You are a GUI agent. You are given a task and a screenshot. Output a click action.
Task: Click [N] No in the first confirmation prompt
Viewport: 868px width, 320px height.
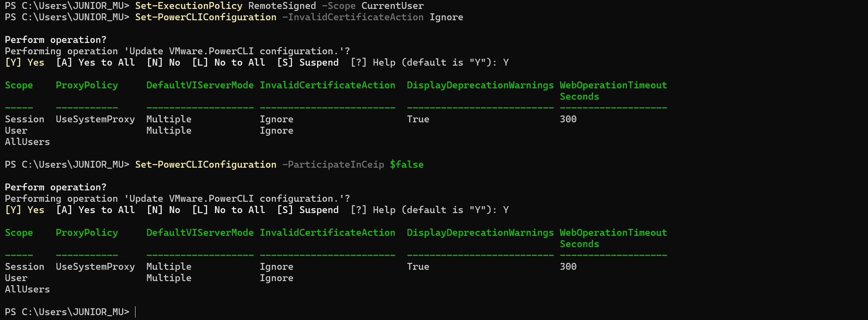pyautogui.click(x=163, y=63)
